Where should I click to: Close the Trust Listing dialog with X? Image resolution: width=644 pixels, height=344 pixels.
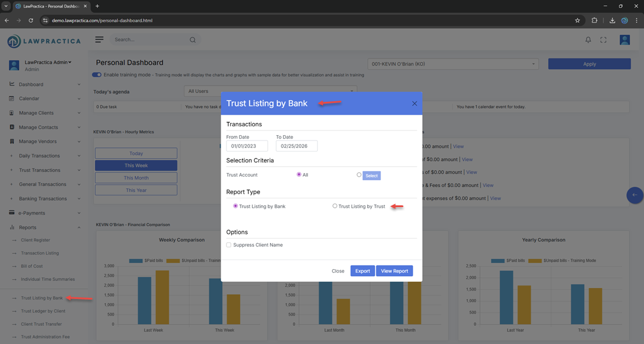coord(415,104)
